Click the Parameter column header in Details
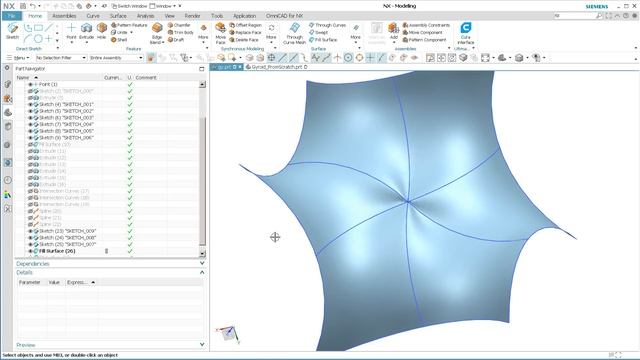The width and height of the screenshot is (640, 360). click(x=30, y=282)
